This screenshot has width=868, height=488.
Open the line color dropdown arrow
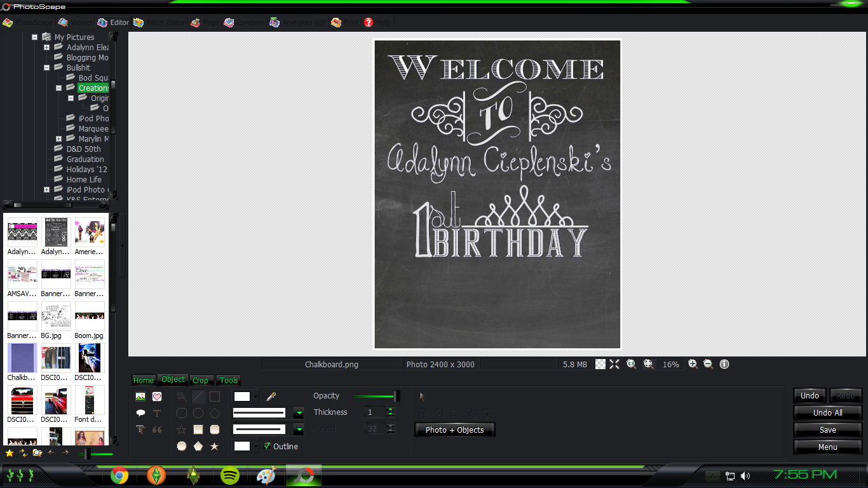pos(256,396)
